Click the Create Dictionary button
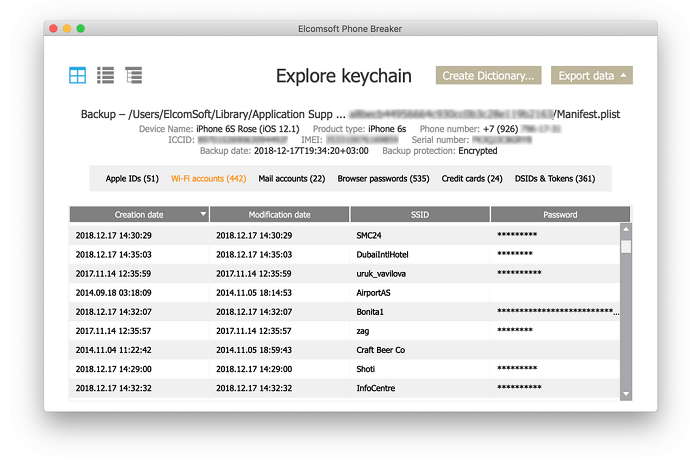This screenshot has height=467, width=690. point(488,75)
